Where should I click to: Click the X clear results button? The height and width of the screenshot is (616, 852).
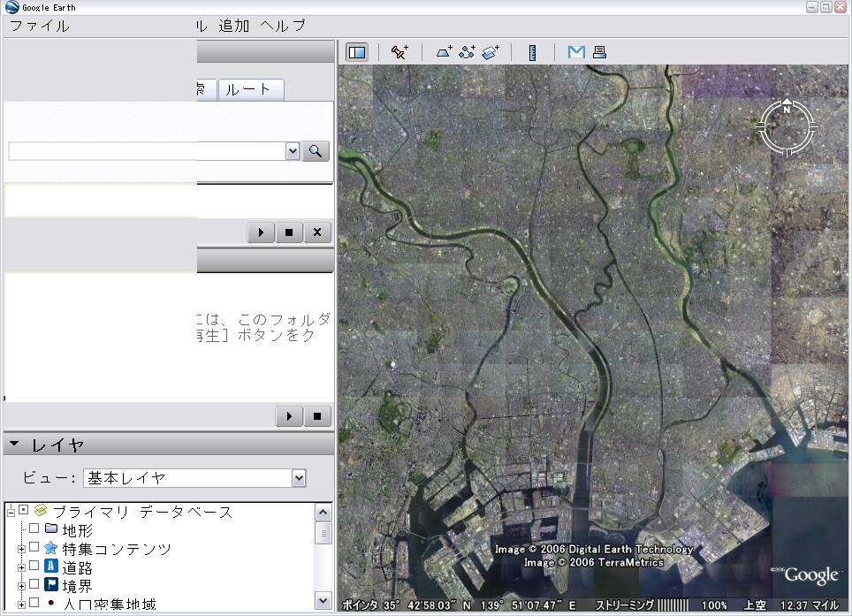(317, 232)
